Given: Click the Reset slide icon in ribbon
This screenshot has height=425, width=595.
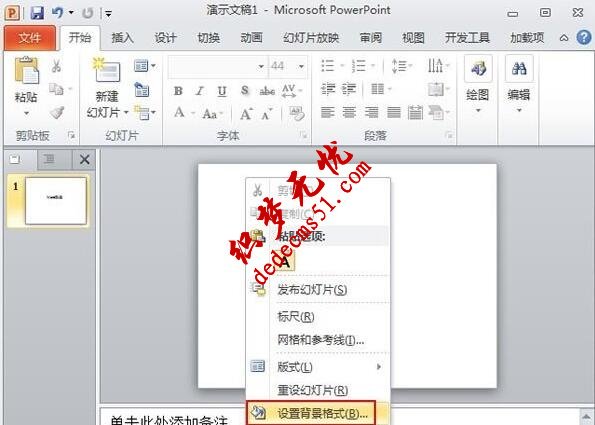Looking at the screenshot, I should click(x=142, y=90).
